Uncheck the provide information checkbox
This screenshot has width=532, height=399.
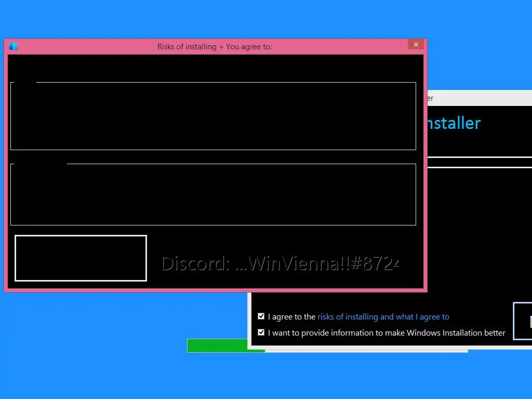[261, 332]
